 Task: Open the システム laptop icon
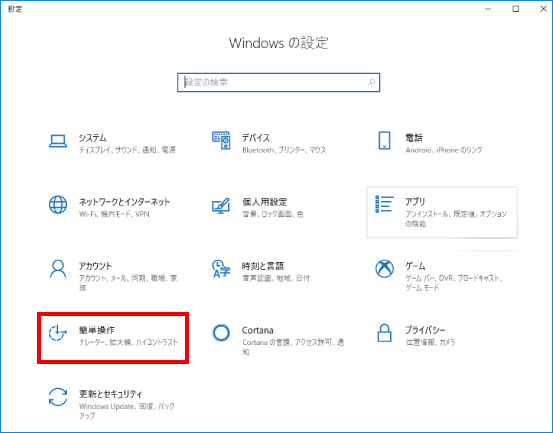click(x=58, y=141)
